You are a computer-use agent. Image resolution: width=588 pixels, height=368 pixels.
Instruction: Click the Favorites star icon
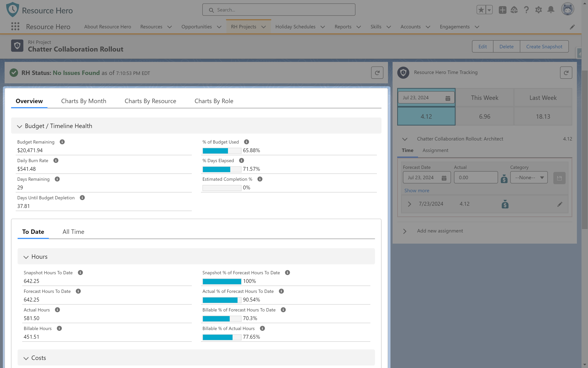481,10
